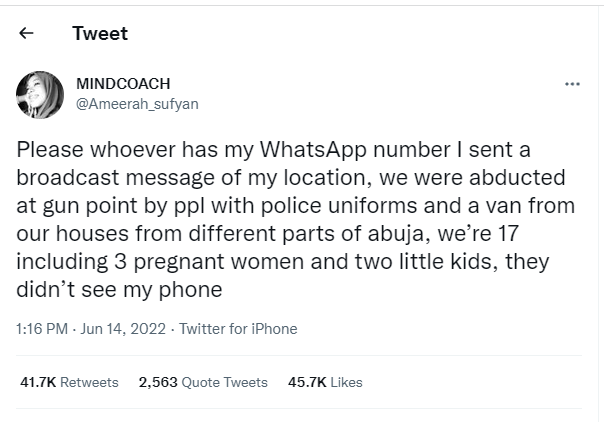View the 2,563 Quote Tweets
The width and height of the screenshot is (604, 422).
[203, 382]
